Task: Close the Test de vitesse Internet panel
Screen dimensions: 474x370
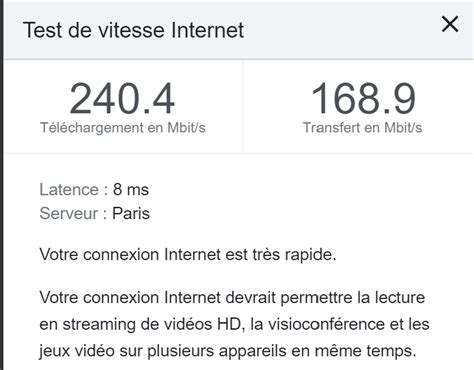Action: pyautogui.click(x=450, y=24)
